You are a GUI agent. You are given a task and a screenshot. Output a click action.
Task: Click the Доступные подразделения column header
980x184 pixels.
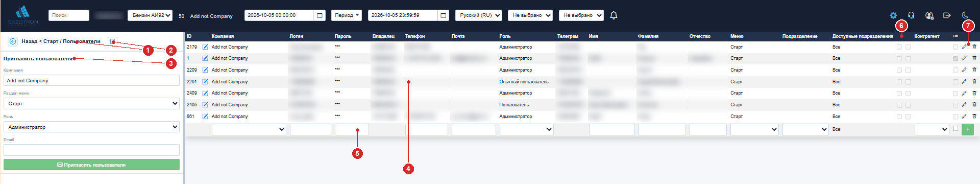pyautogui.click(x=863, y=36)
